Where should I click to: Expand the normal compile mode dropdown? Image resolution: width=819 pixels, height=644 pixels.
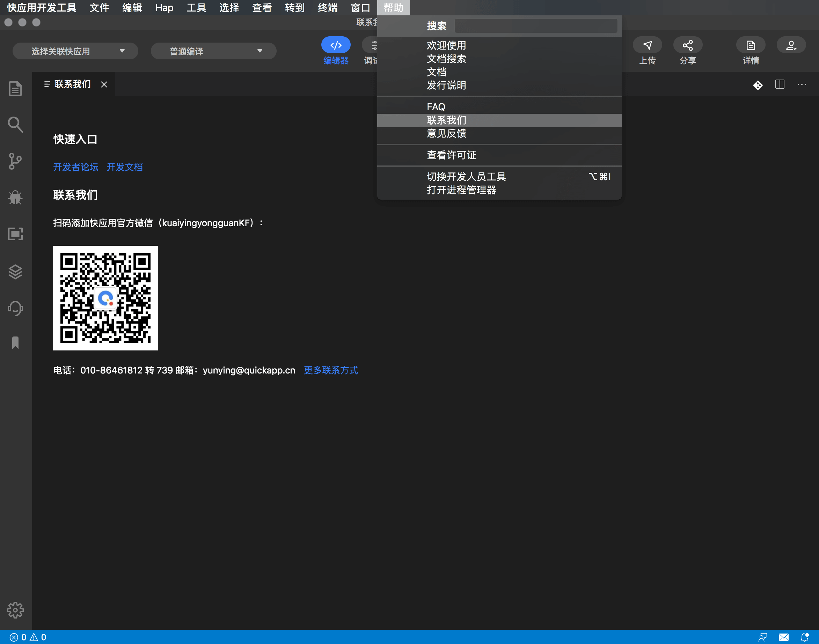coord(213,51)
